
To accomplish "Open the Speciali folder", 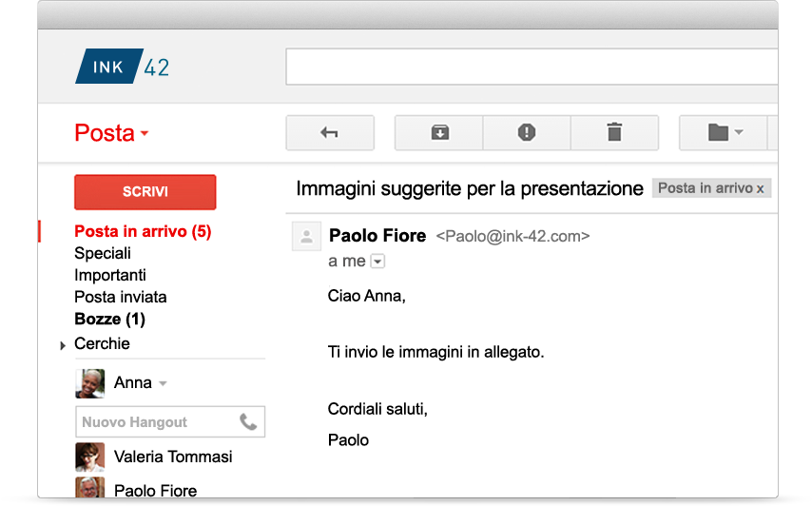I will click(103, 253).
